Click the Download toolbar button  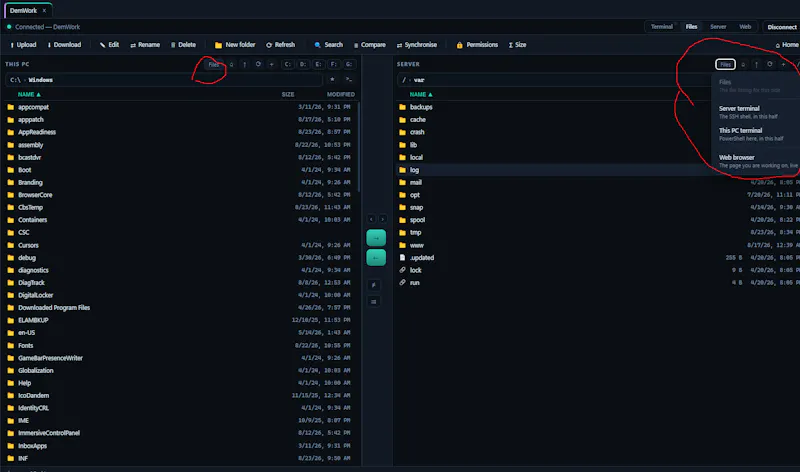pos(64,45)
